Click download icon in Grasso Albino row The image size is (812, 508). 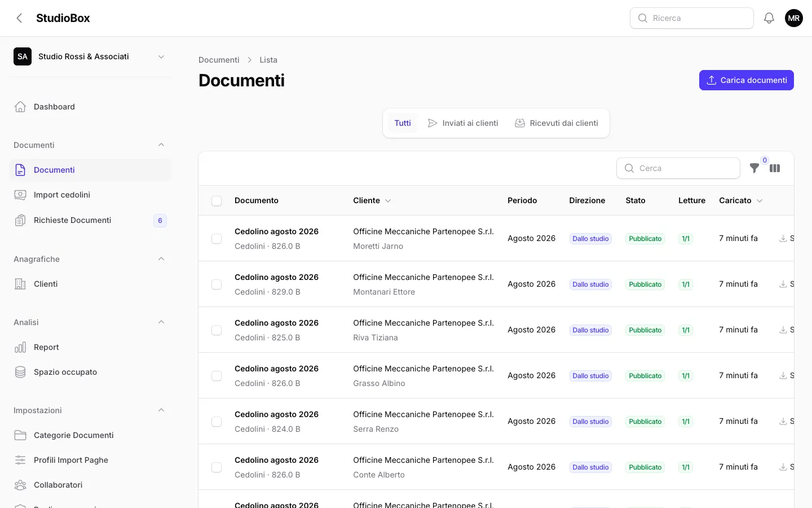click(783, 375)
